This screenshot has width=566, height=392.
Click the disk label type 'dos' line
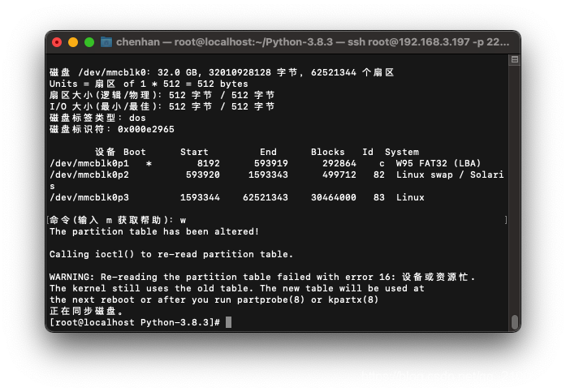click(x=97, y=118)
